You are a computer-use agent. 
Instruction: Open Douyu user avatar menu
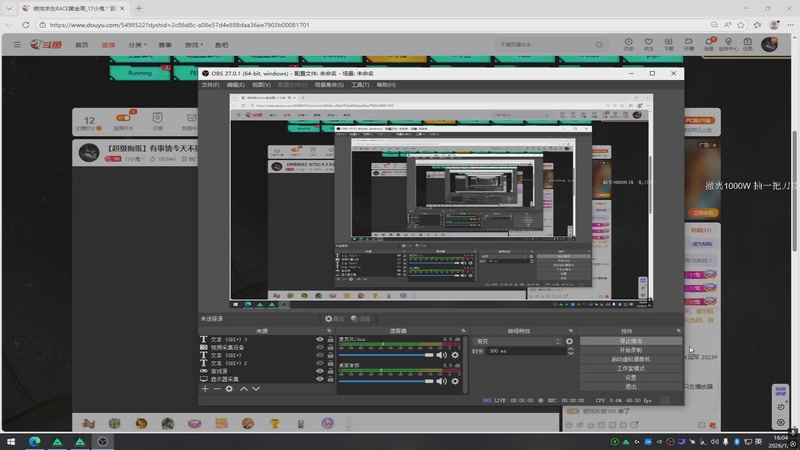(x=769, y=44)
